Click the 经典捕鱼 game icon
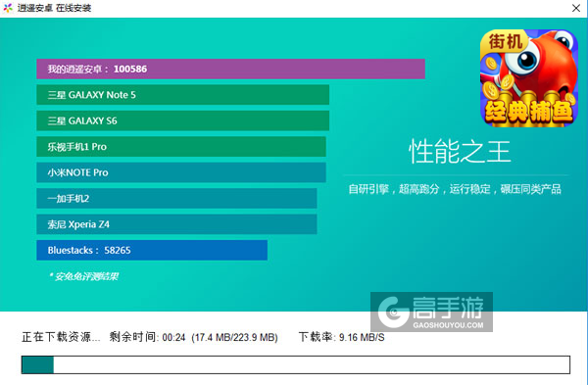Image resolution: width=588 pixels, height=385 pixels. point(529,78)
